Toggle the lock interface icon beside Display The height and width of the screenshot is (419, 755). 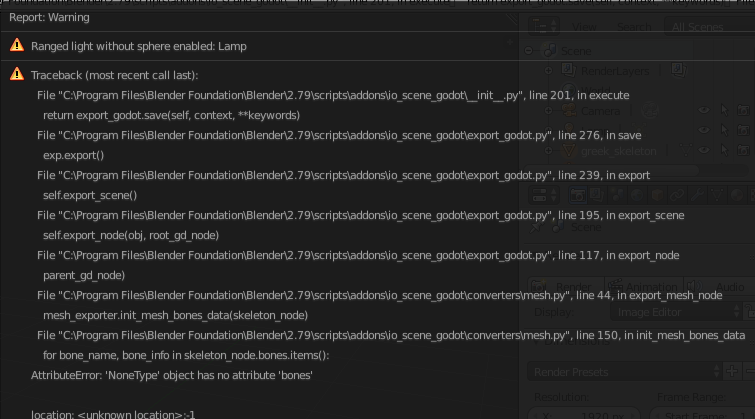(749, 312)
